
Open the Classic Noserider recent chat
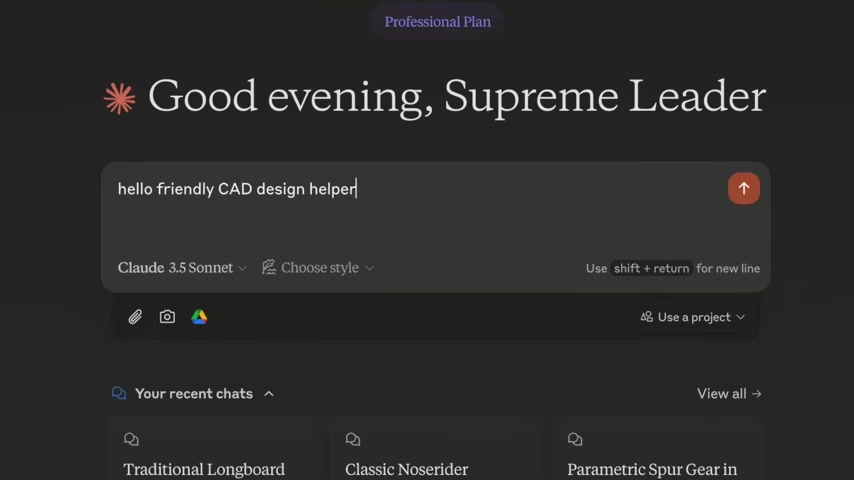click(x=406, y=469)
